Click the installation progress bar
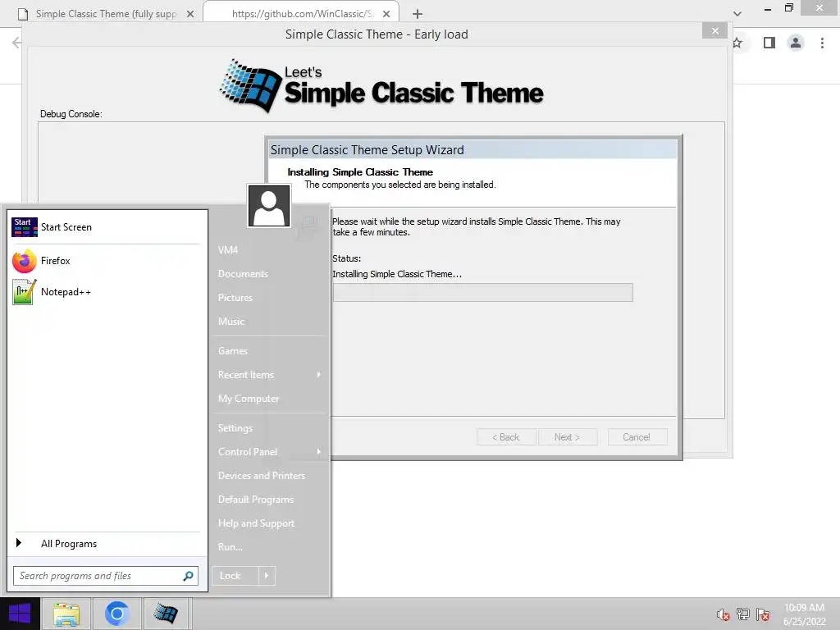Viewport: 840px width, 630px height. 482,293
